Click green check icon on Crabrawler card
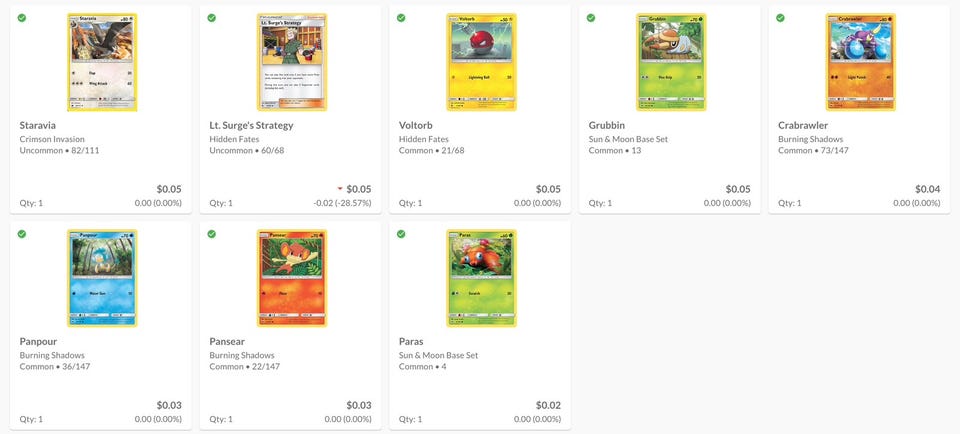This screenshot has width=960, height=434. 780,18
